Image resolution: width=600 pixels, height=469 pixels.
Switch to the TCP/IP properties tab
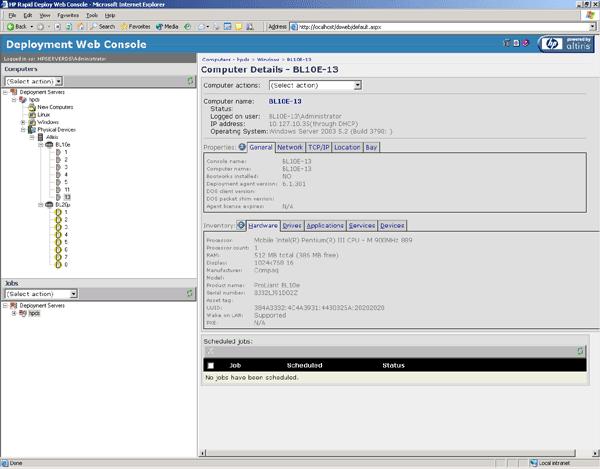(x=319, y=147)
